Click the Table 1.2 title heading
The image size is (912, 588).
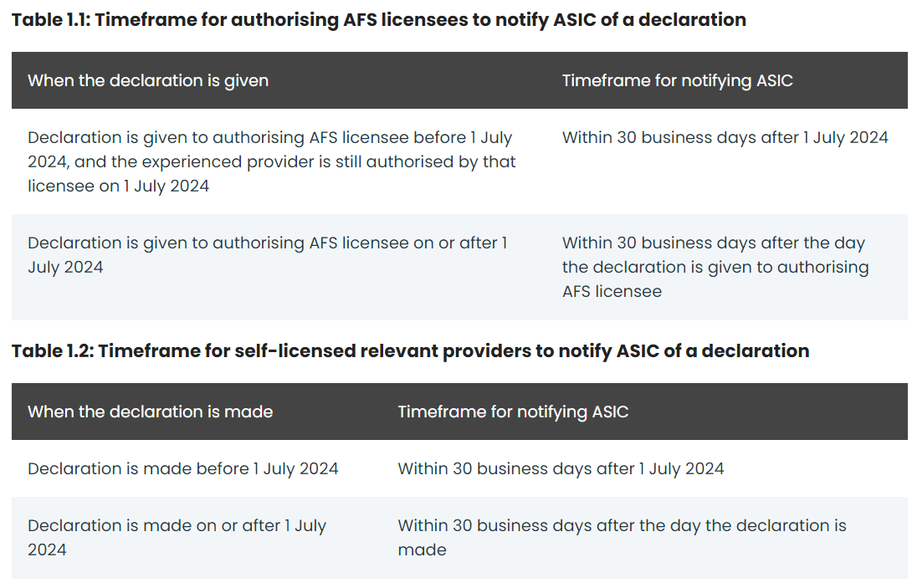point(410,350)
